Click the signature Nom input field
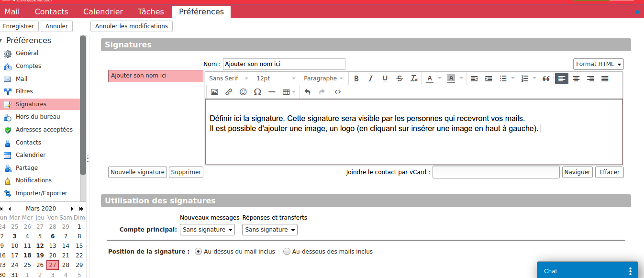The image size is (644, 278). coord(284,64)
